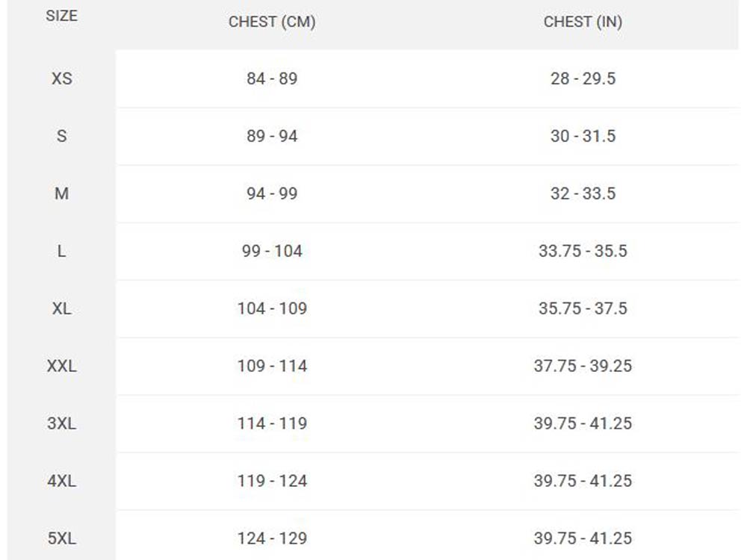The width and height of the screenshot is (747, 560).
Task: Select the 33.75 - 35.5 inch cell
Action: [583, 251]
